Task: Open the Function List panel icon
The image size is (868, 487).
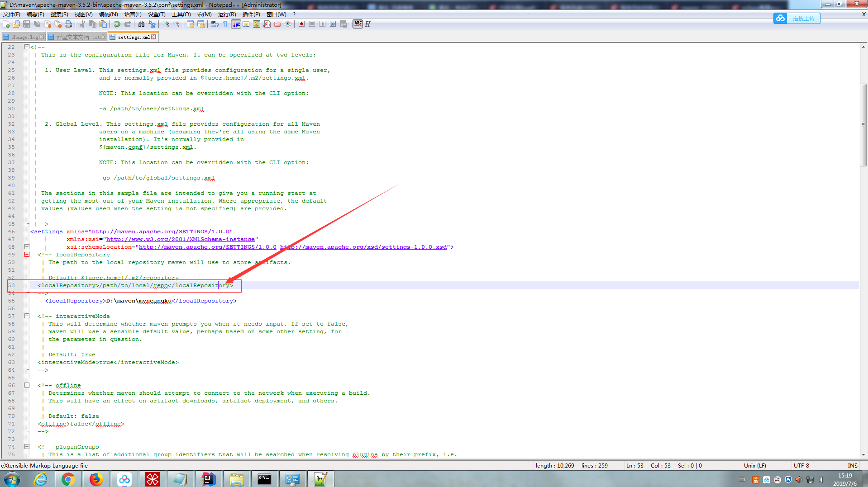Action: tap(267, 24)
